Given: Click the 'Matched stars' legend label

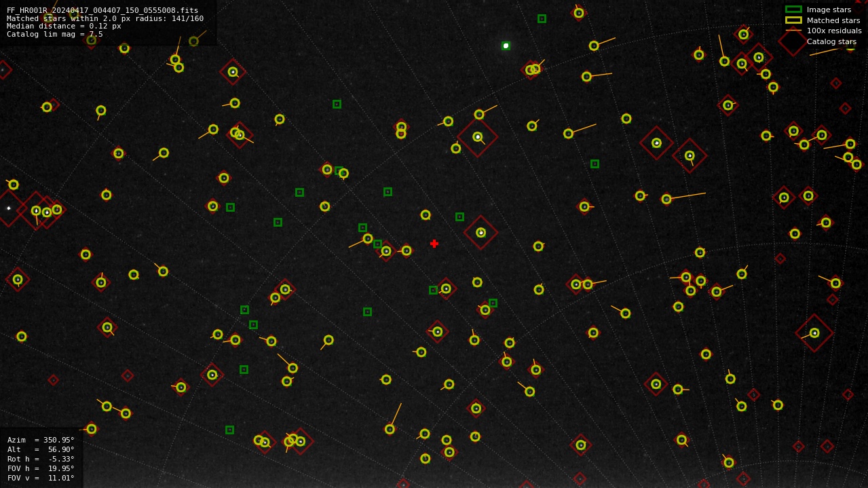Looking at the screenshot, I should 833,20.
